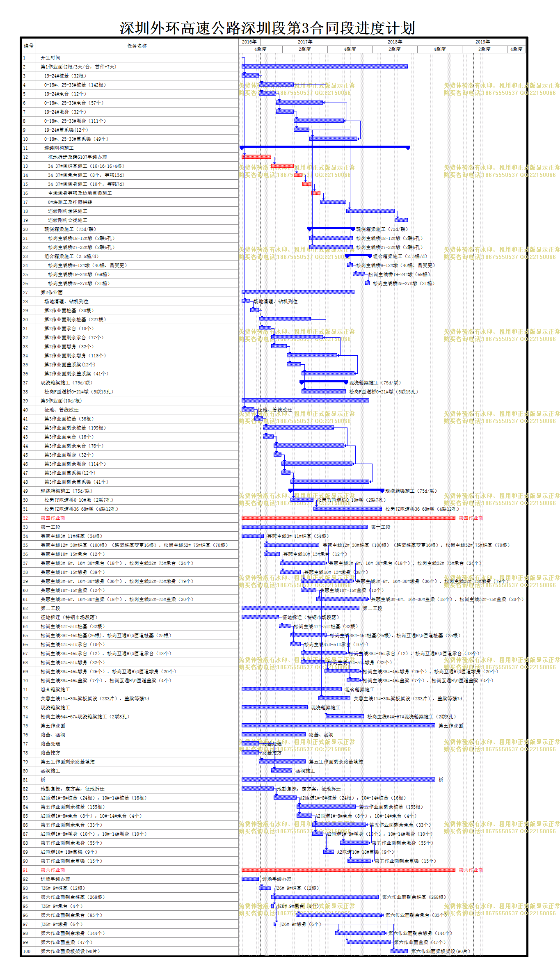Click the chart title 深圳外环高速公路深圳段第3合同段进度计划

click(267, 28)
